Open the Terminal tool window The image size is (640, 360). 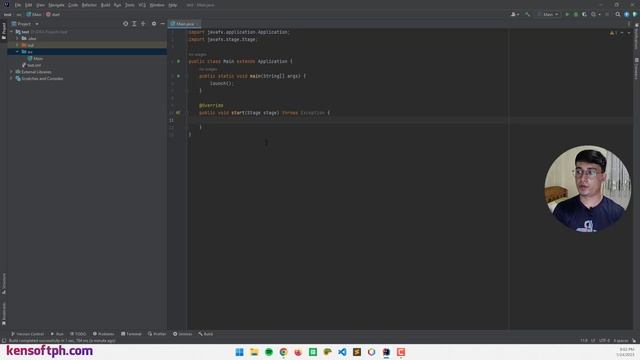[131, 334]
